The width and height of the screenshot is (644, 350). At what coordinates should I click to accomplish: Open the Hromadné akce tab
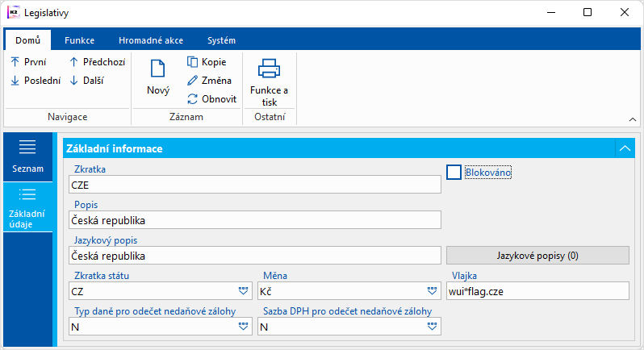(151, 40)
